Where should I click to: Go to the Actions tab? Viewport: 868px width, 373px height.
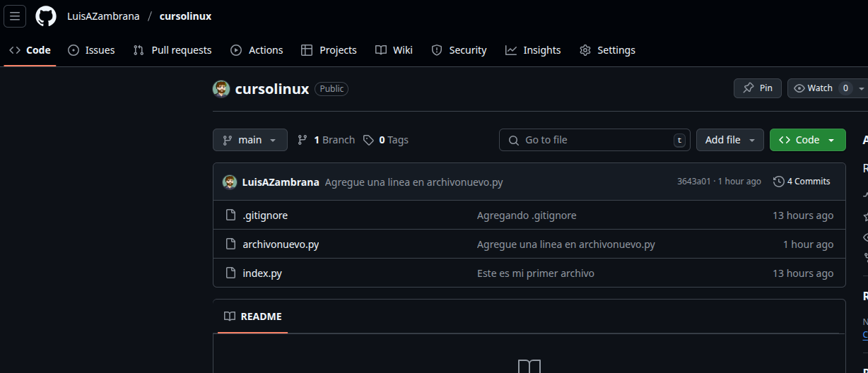click(257, 50)
